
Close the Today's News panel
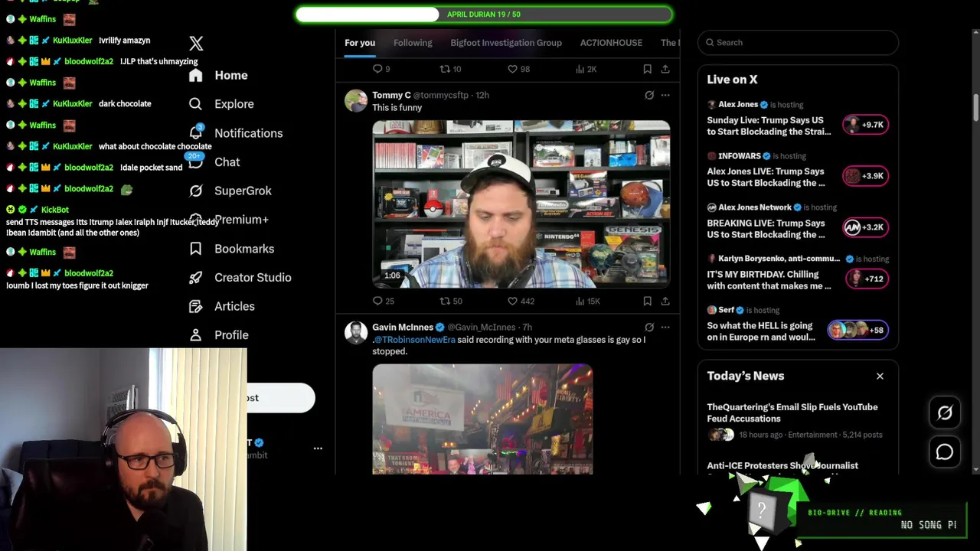coord(880,376)
